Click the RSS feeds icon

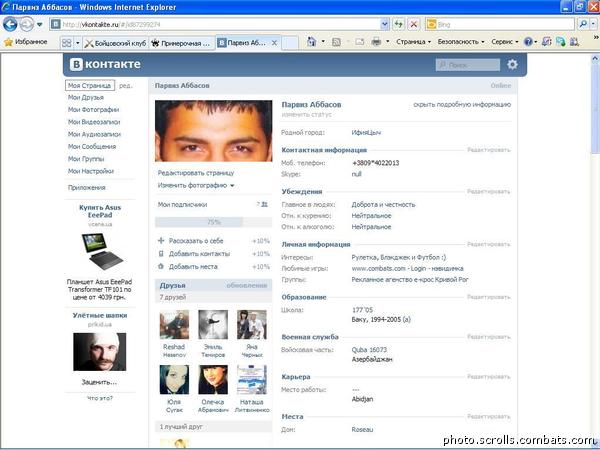pos(336,42)
